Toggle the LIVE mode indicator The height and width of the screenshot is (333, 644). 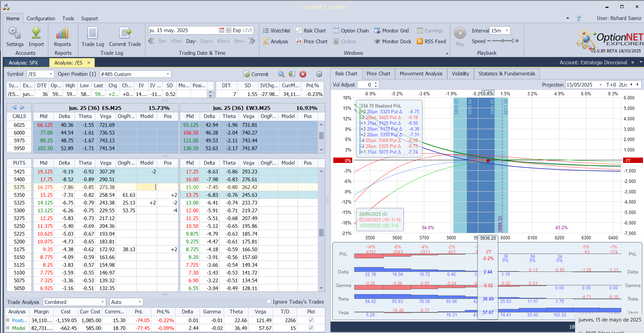(x=248, y=30)
